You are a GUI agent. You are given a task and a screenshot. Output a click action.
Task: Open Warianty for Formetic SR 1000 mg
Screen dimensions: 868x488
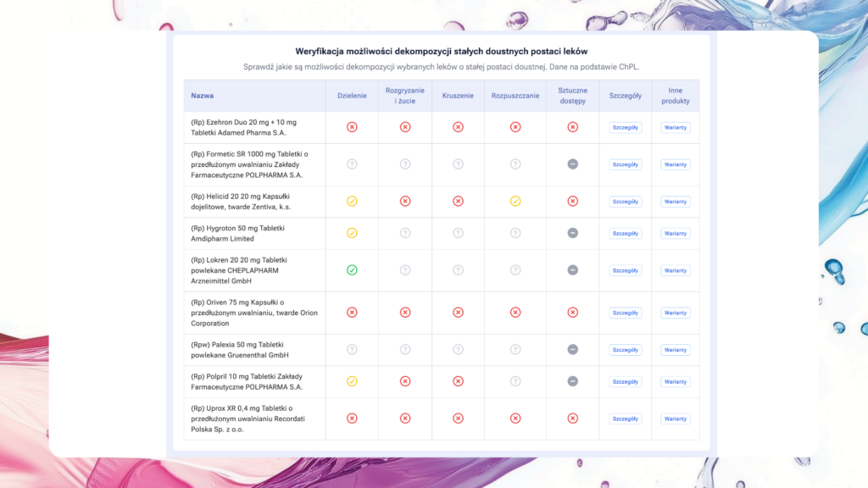click(676, 164)
